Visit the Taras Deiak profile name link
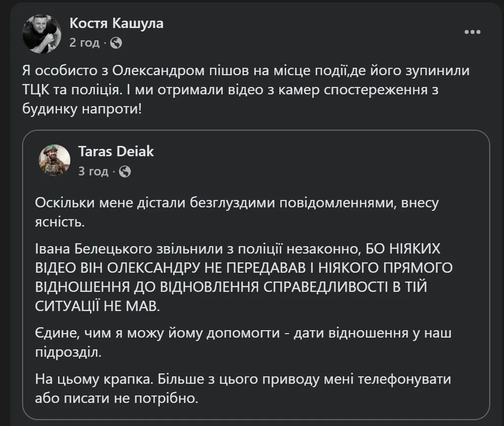This screenshot has width=504, height=426. (116, 151)
